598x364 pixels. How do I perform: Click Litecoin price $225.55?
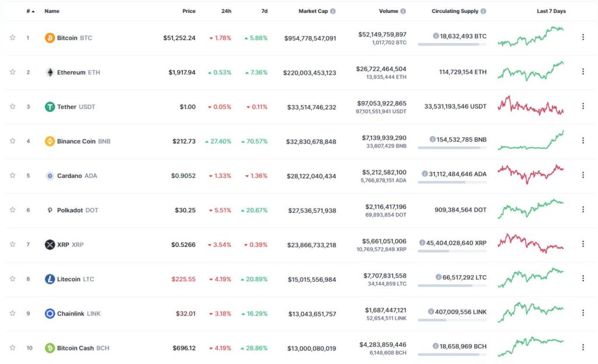tap(183, 279)
